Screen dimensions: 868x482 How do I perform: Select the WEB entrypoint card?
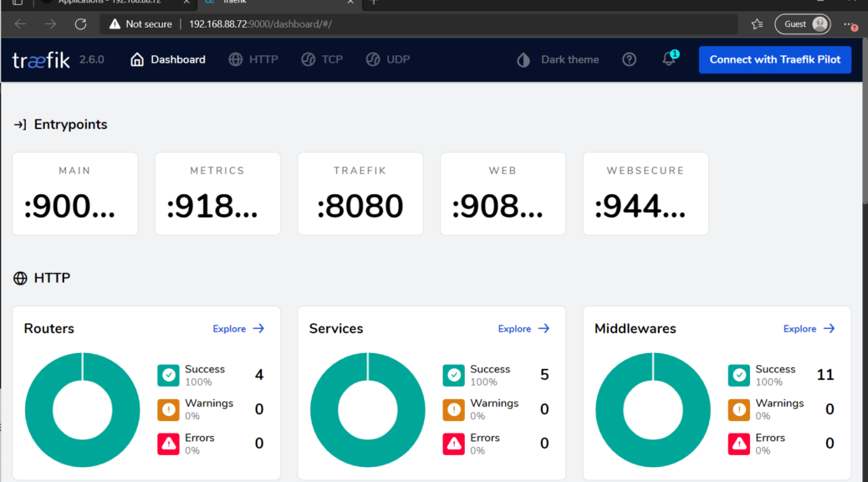(503, 194)
